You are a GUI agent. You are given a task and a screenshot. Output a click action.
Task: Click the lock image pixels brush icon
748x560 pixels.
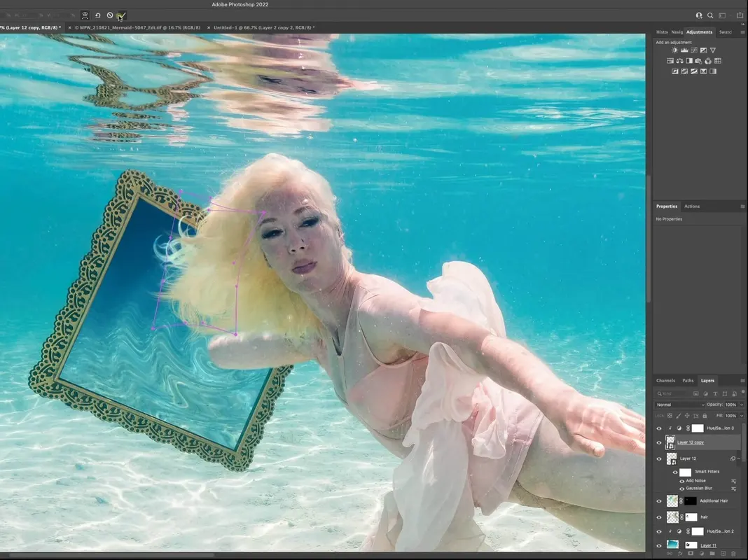point(679,416)
